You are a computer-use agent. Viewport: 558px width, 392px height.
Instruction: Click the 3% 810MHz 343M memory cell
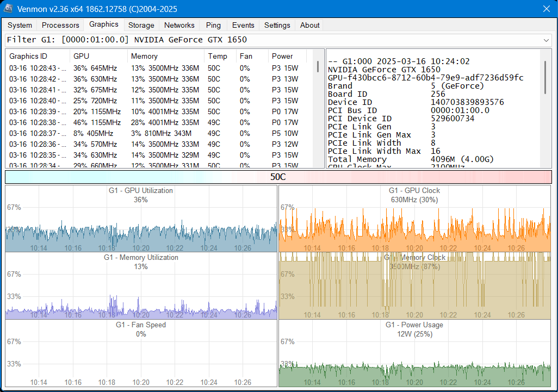pos(161,133)
